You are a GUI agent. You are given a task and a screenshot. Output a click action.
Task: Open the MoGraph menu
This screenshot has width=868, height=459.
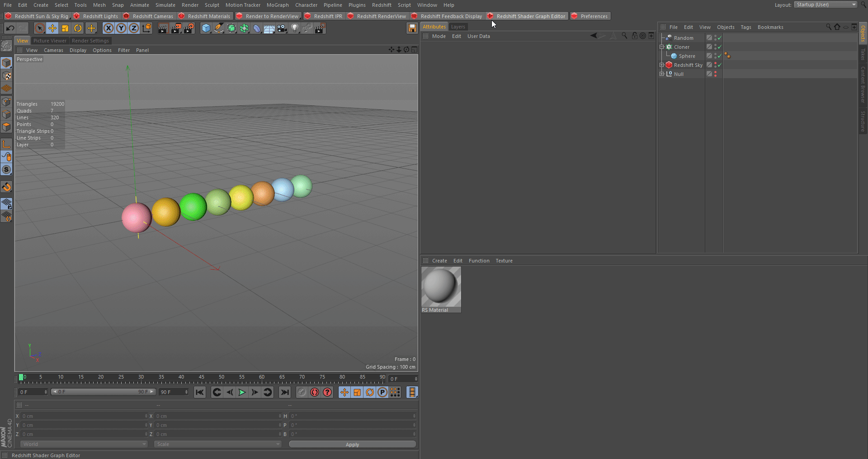click(x=277, y=5)
